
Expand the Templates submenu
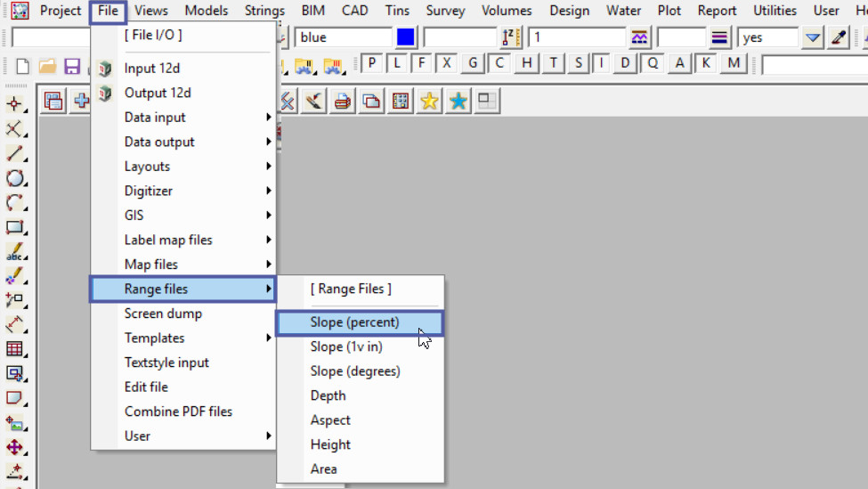[183, 338]
